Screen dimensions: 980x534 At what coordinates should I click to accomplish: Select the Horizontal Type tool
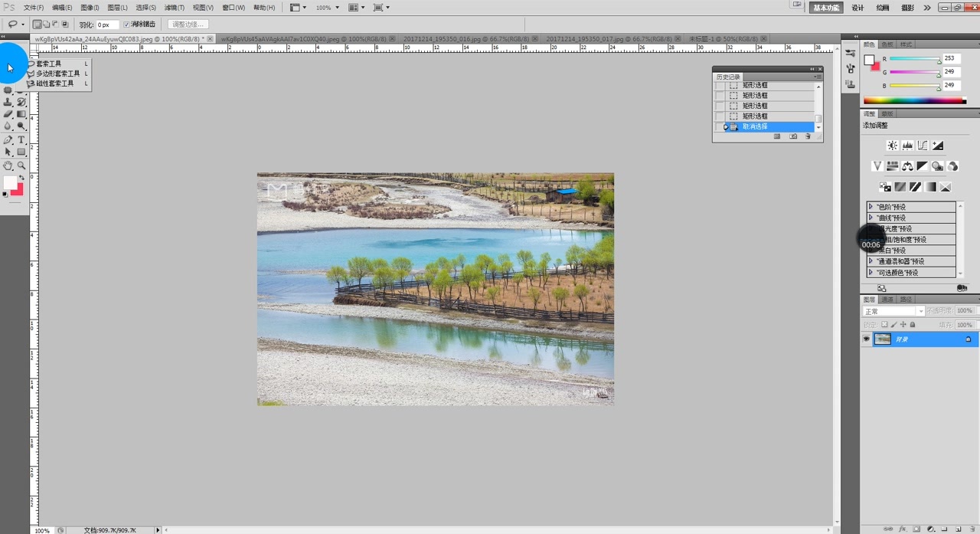[21, 140]
